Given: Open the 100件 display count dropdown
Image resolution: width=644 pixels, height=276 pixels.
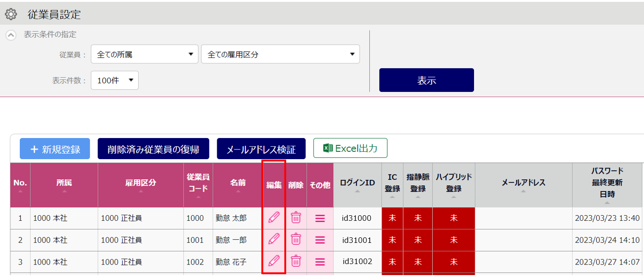Looking at the screenshot, I should (115, 80).
